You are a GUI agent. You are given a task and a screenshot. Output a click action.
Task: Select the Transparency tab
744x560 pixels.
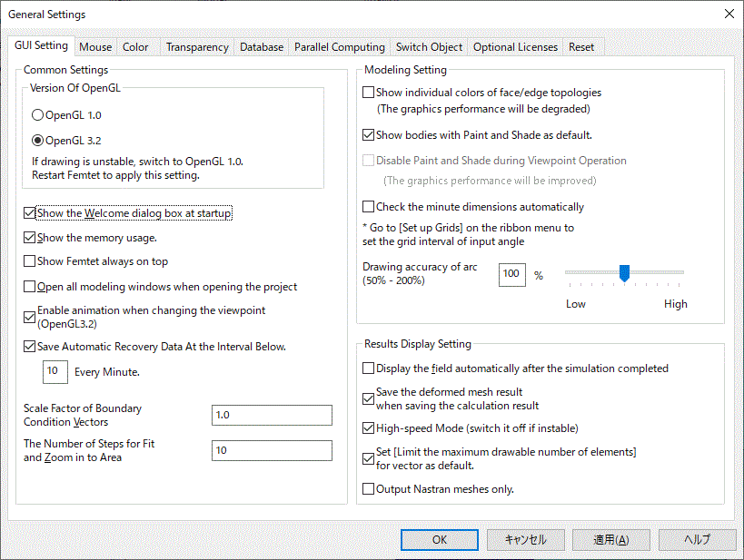point(197,47)
